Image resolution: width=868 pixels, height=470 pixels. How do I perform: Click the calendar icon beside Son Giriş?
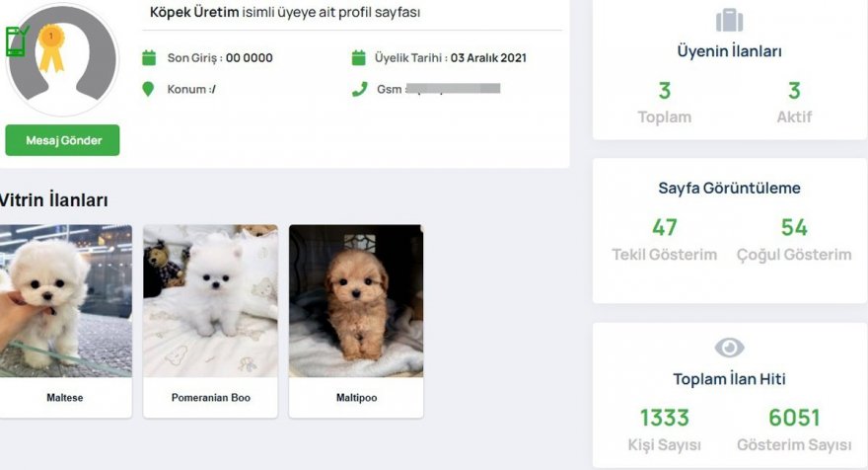coord(149,58)
